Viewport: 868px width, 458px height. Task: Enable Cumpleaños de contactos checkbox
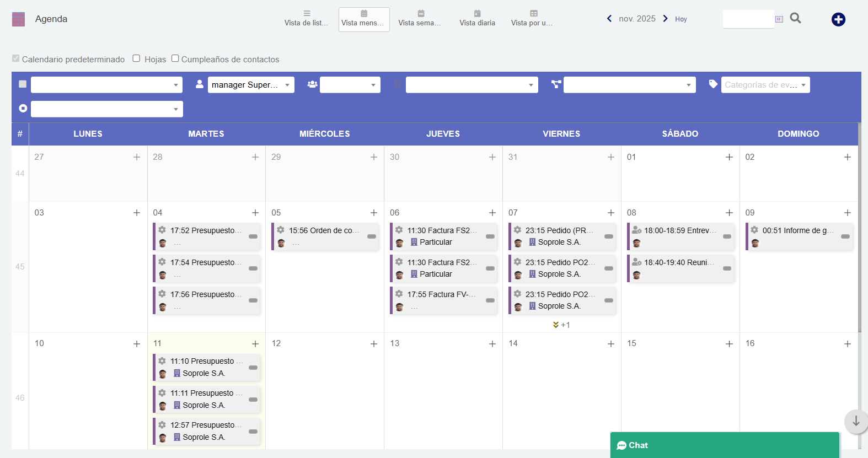point(175,58)
